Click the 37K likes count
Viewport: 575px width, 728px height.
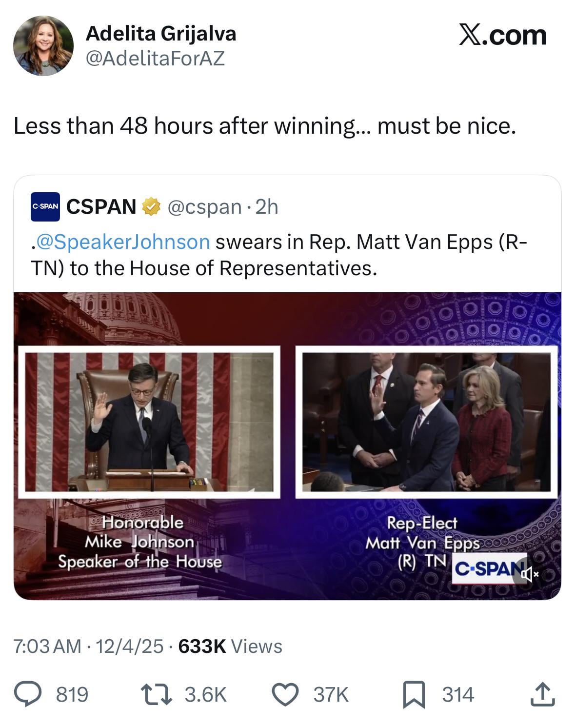331,695
